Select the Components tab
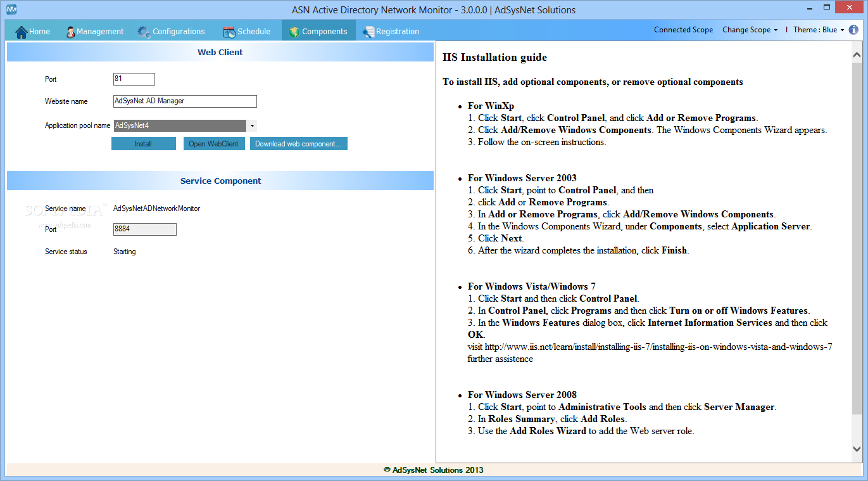 point(318,32)
